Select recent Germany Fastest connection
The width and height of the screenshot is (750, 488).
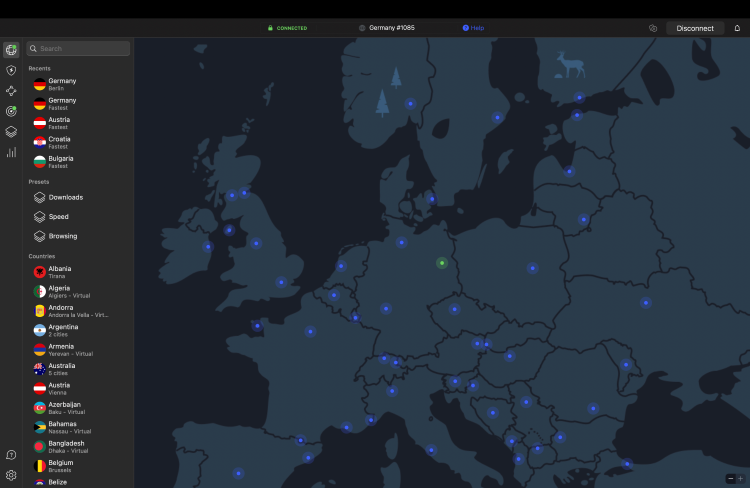(78, 104)
